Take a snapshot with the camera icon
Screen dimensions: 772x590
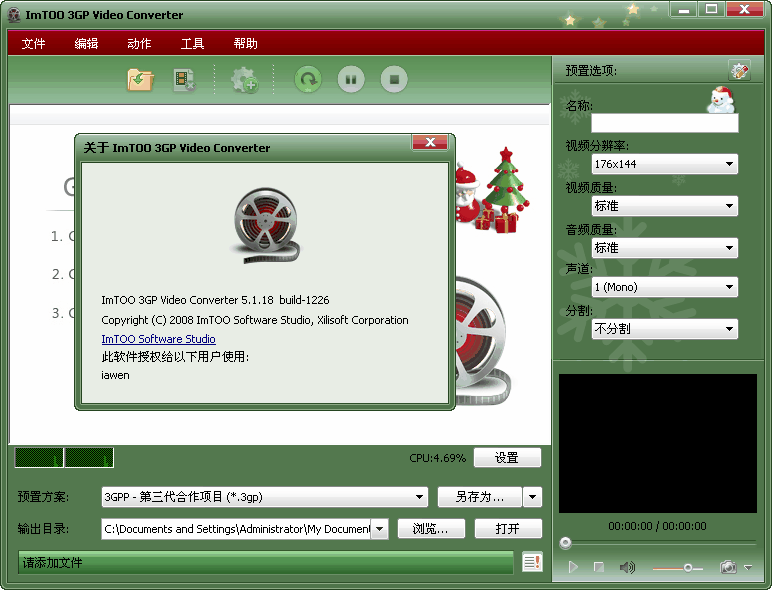coord(728,567)
